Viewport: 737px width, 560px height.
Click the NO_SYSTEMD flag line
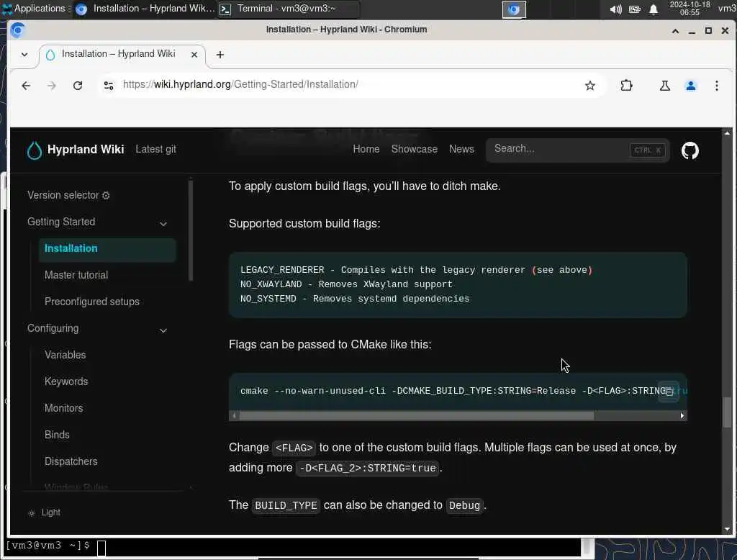[x=355, y=299]
